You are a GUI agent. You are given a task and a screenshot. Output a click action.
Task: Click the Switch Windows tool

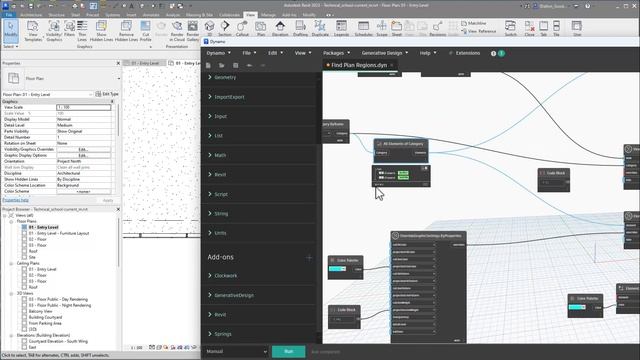(511, 29)
